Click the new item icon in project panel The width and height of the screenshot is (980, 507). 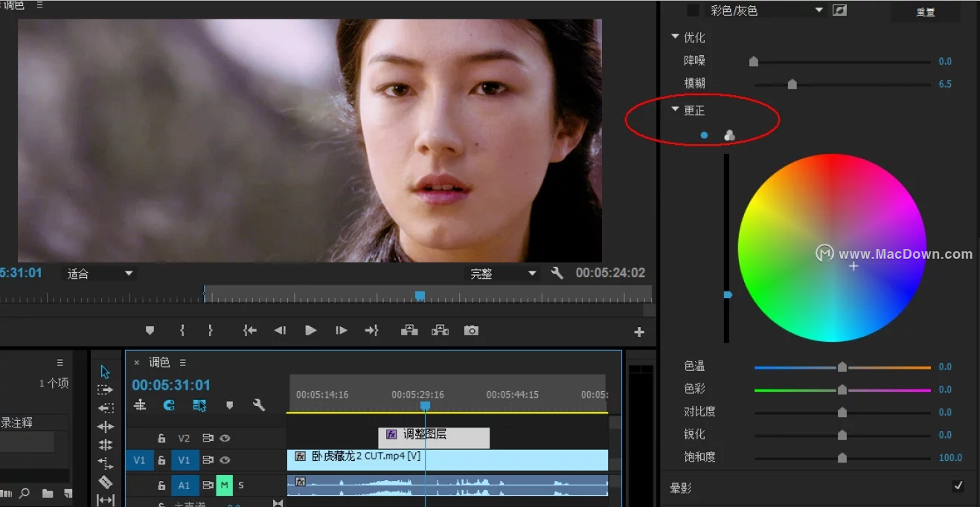tap(68, 493)
